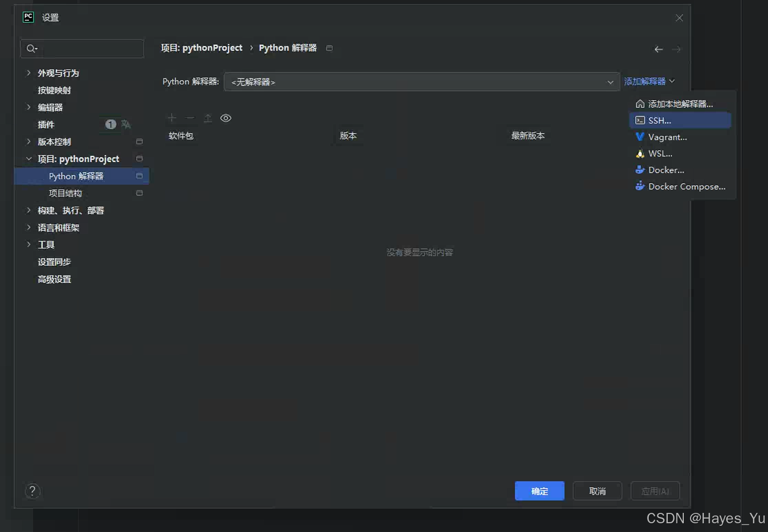Click project-level icon beside 版本控制
Screen dimensions: 768x532
point(139,141)
